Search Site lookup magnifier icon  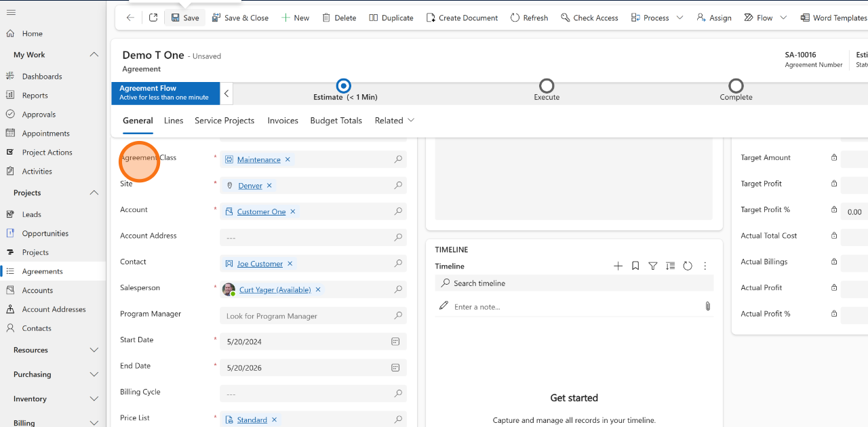point(399,186)
